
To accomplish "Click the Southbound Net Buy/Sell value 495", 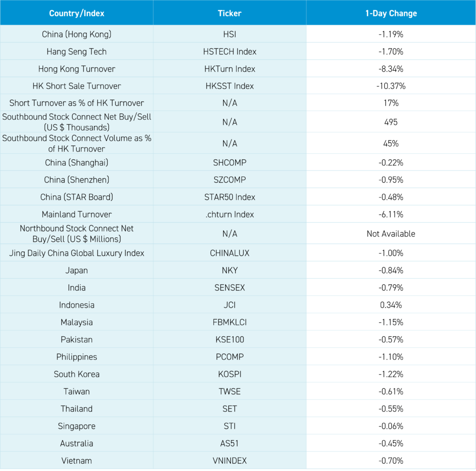I will tap(390, 122).
